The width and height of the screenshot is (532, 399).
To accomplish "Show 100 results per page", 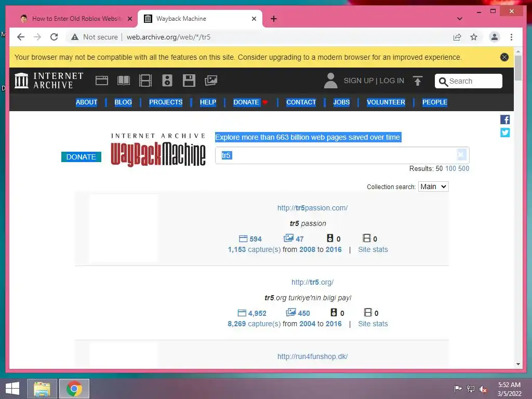I will pos(450,169).
